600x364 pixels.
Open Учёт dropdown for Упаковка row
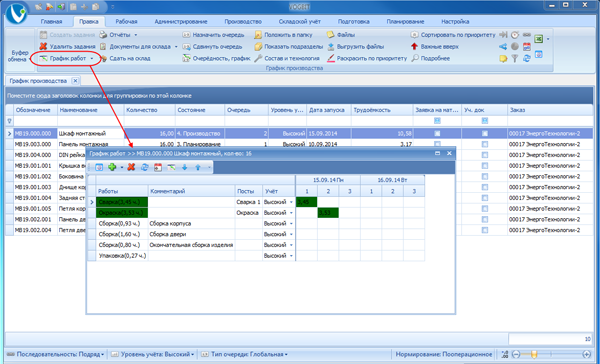click(291, 256)
